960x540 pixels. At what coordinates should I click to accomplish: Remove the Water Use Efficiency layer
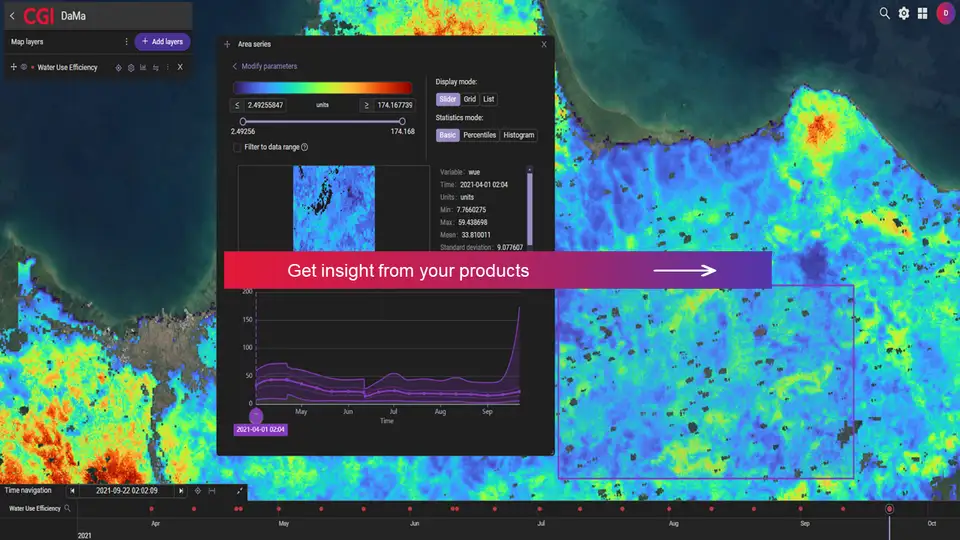click(180, 68)
